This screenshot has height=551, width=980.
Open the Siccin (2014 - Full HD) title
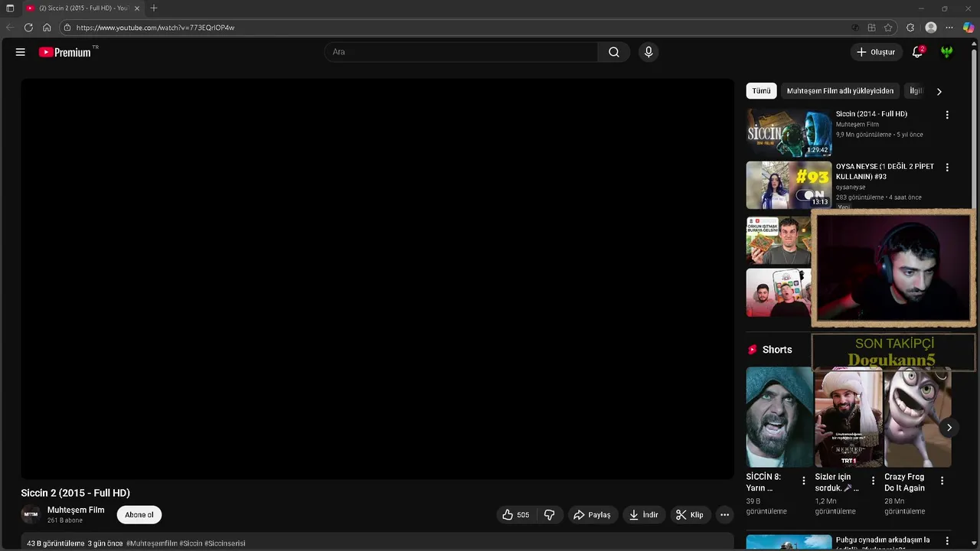tap(871, 114)
